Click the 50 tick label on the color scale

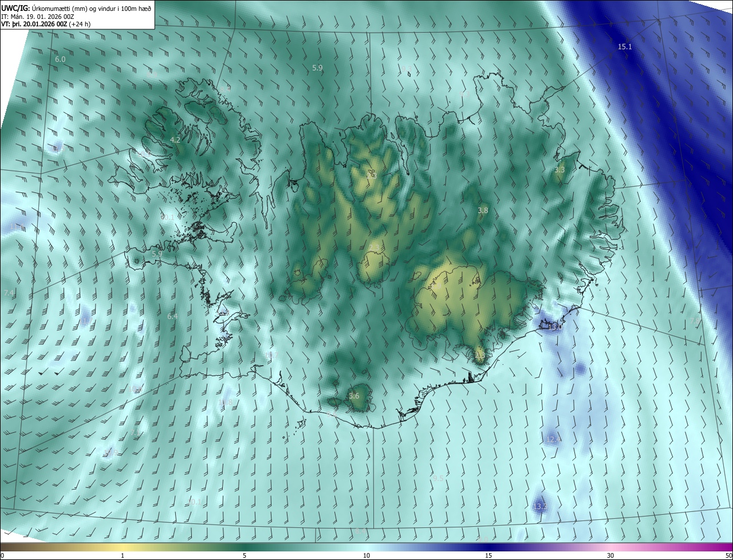[728, 555]
